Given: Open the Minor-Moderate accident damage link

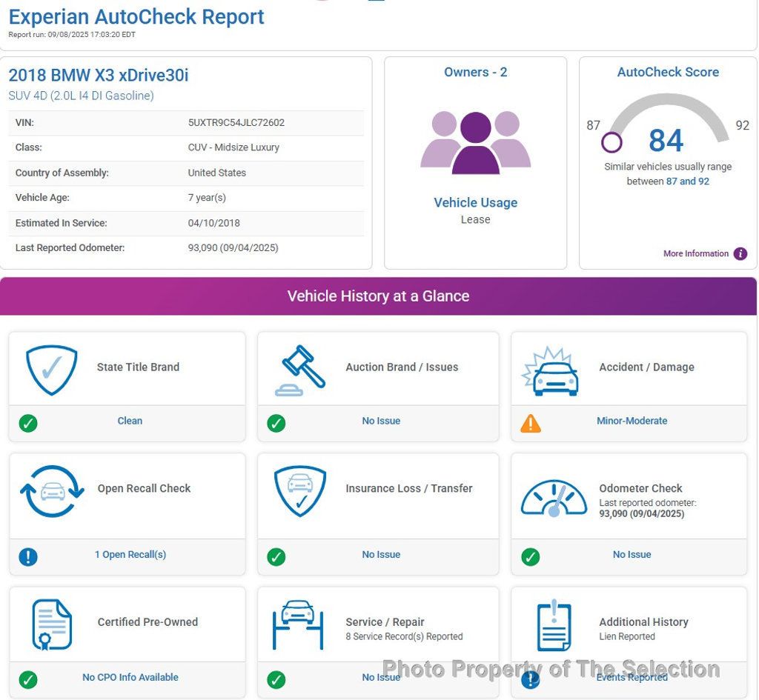Looking at the screenshot, I should click(x=632, y=421).
